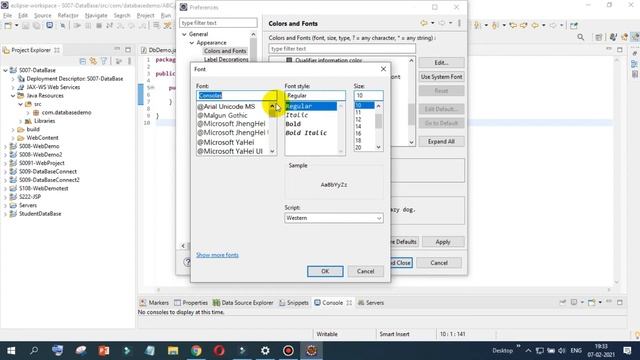640x360 pixels.
Task: Click back arrow icon in Preferences header
Action: [424, 23]
